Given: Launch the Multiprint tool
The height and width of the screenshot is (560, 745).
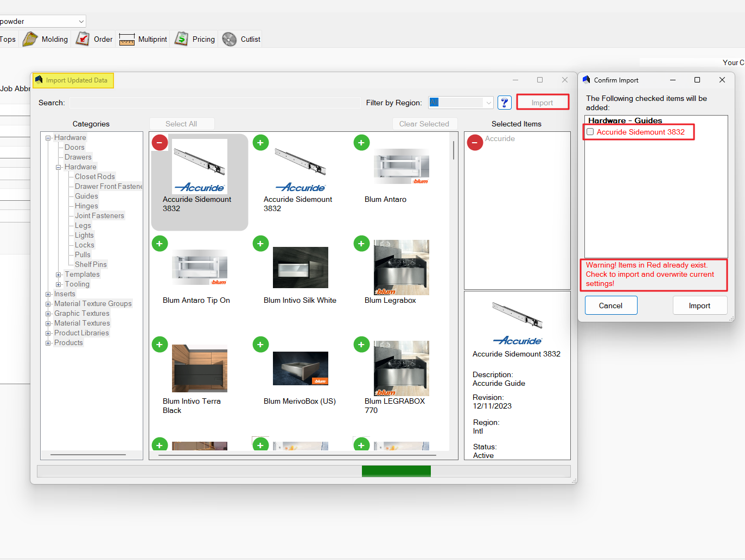Looking at the screenshot, I should 143,39.
